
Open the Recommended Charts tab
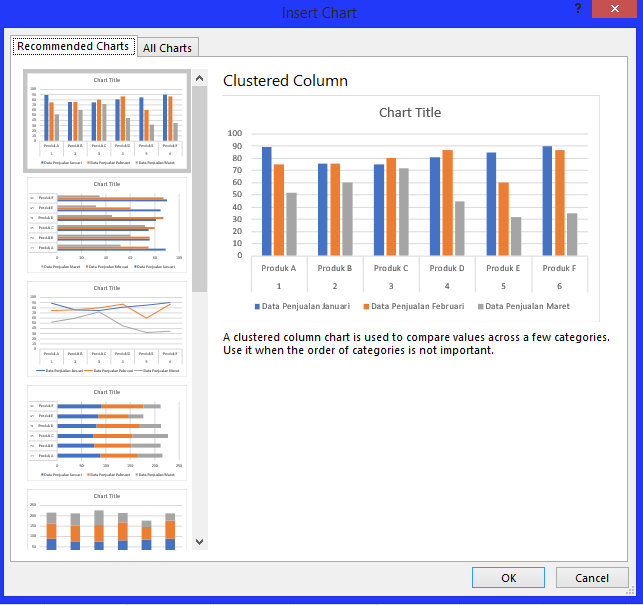73,46
